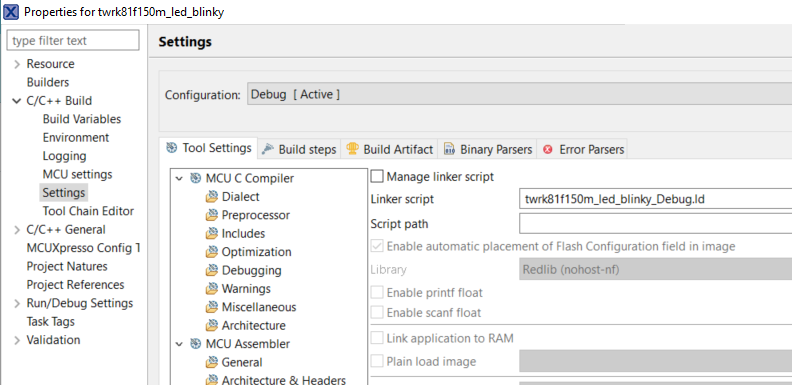Select Logging under C/C++ Build
Viewport: 792px width, 385px height.
(65, 156)
